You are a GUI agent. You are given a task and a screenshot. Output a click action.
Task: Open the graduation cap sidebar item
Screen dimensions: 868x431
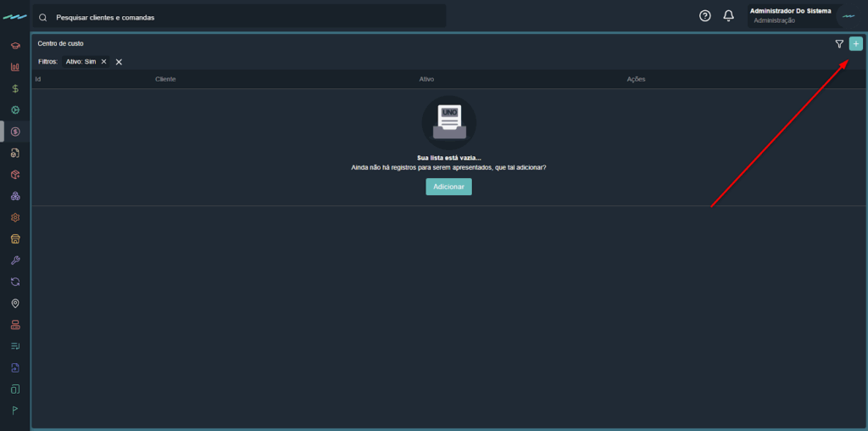tap(15, 45)
